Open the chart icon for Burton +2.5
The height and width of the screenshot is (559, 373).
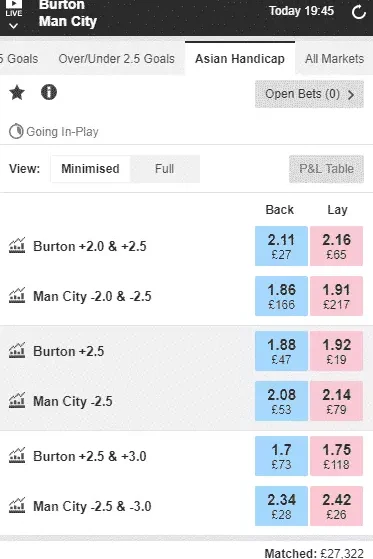click(x=17, y=350)
